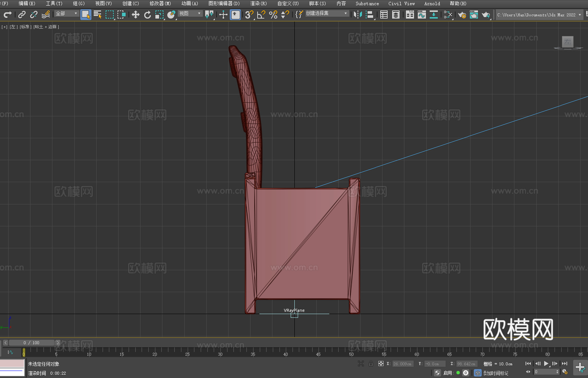Open the project path dropdown
This screenshot has width=588, height=378.
pos(539,15)
